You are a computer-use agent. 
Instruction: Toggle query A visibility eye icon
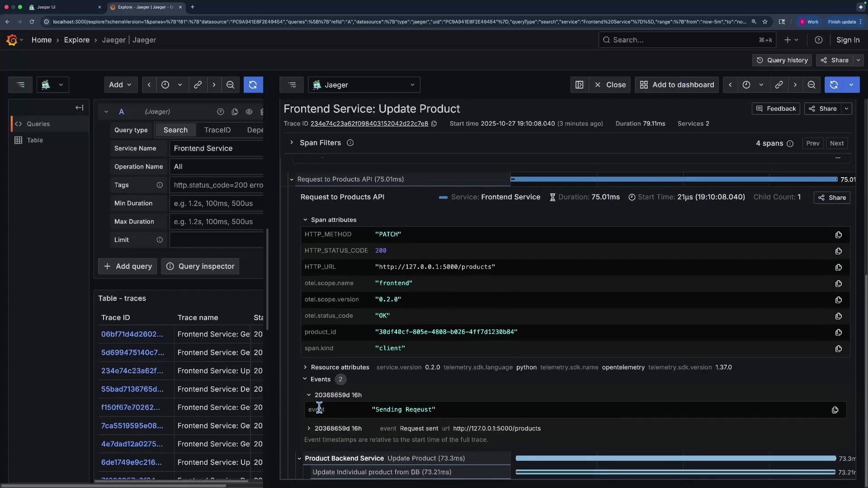pos(249,112)
